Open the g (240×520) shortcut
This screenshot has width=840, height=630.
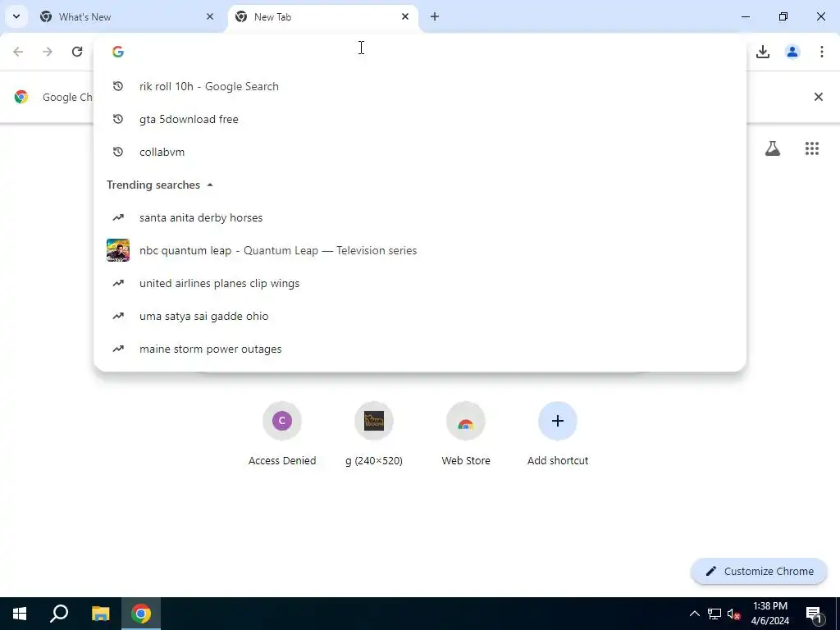(374, 434)
